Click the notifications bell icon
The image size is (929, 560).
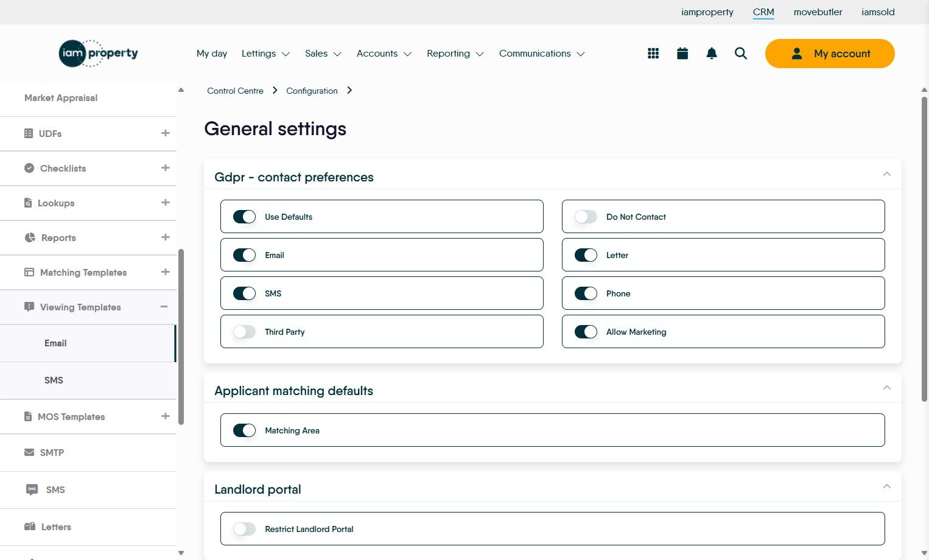point(712,54)
